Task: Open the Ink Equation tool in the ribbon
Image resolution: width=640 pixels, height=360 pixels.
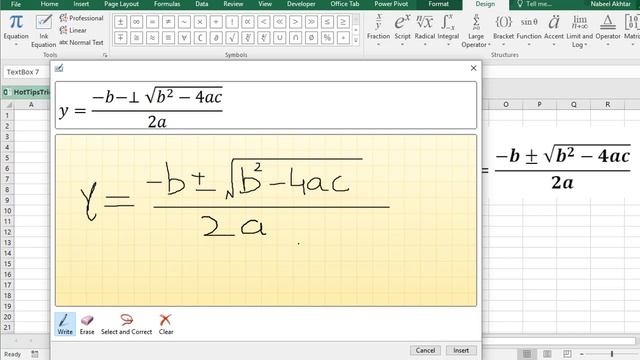Action: pos(43,31)
